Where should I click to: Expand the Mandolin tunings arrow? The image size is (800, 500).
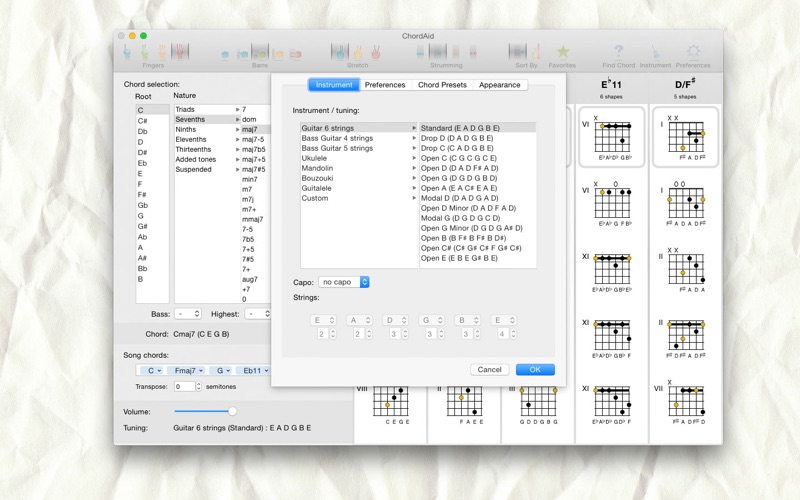pyautogui.click(x=414, y=168)
